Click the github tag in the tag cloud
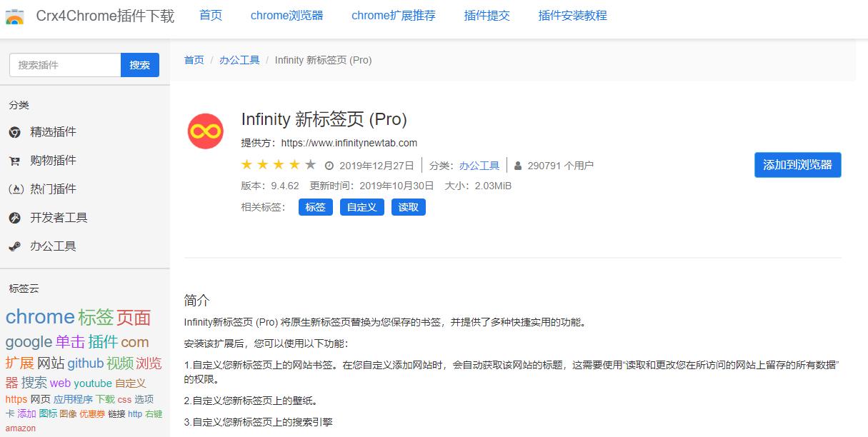Viewport: 868px width, 437px height. coord(86,363)
